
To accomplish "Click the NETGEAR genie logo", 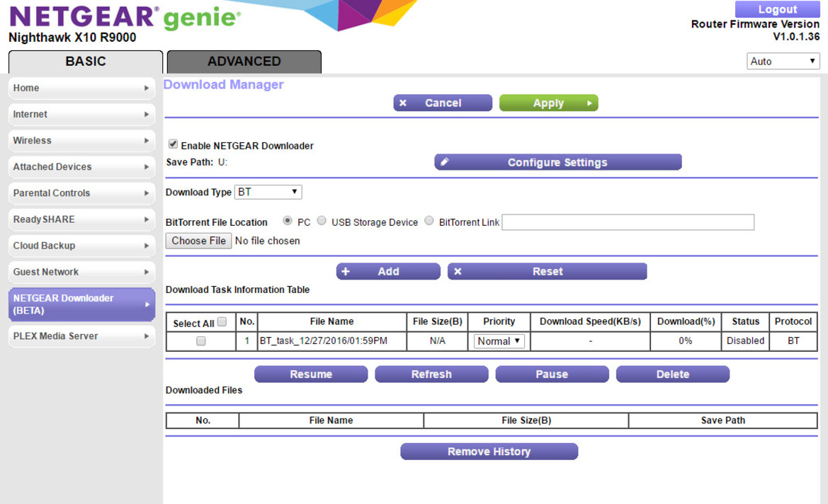I will (x=125, y=17).
